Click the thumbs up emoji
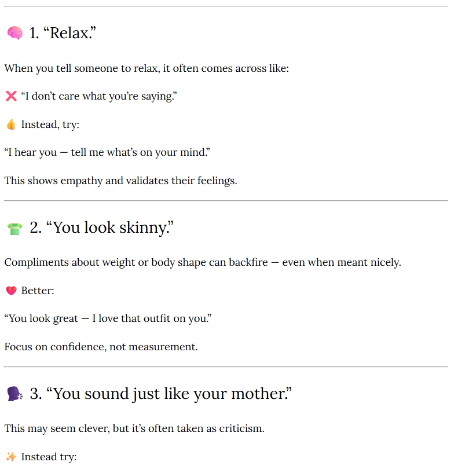The image size is (476, 473). pos(11,124)
